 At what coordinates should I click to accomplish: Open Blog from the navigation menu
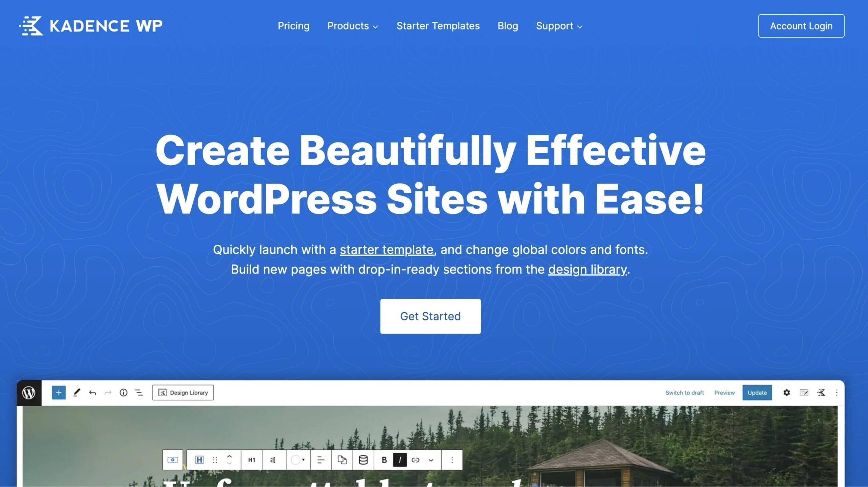508,26
